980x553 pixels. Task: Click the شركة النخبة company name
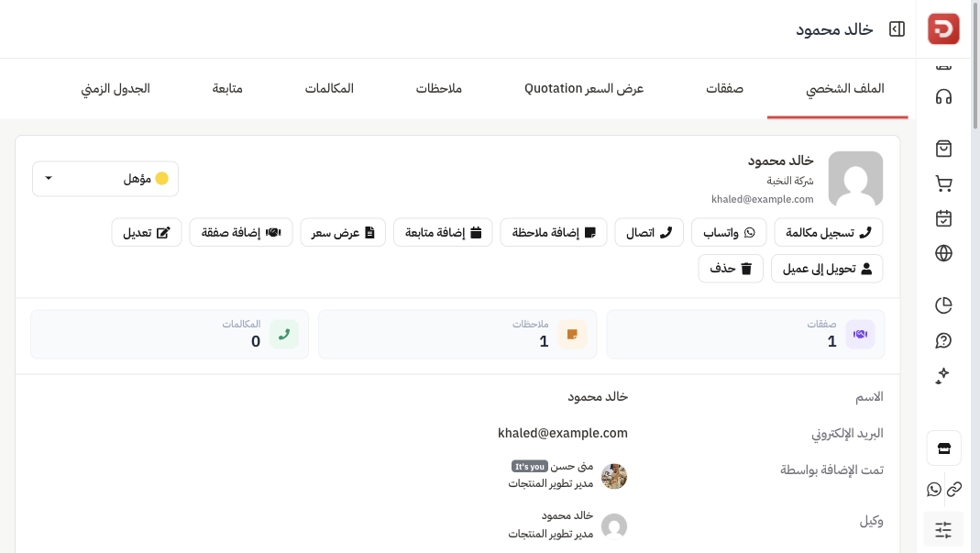[790, 181]
